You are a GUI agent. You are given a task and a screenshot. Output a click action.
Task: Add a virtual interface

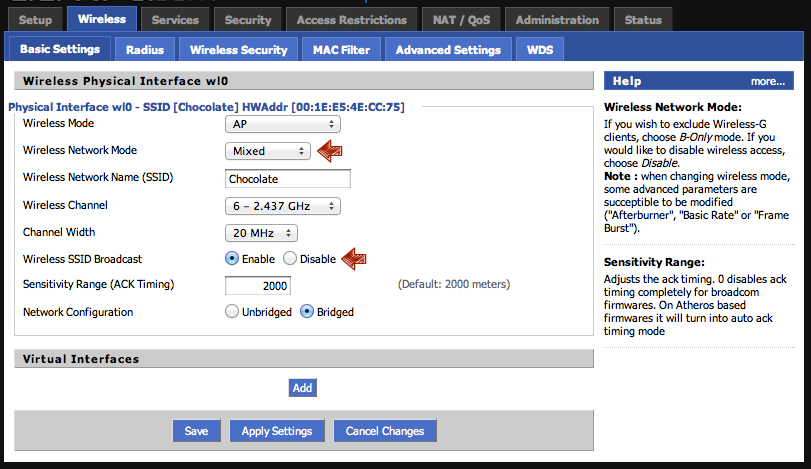tap(302, 388)
